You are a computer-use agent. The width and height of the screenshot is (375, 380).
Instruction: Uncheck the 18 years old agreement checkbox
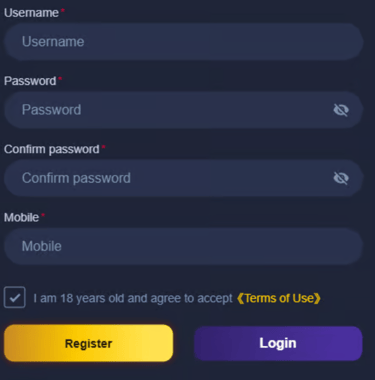coord(15,297)
